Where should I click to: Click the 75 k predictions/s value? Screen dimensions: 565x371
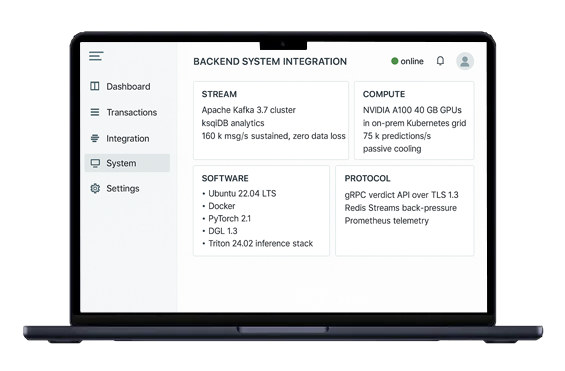point(397,136)
